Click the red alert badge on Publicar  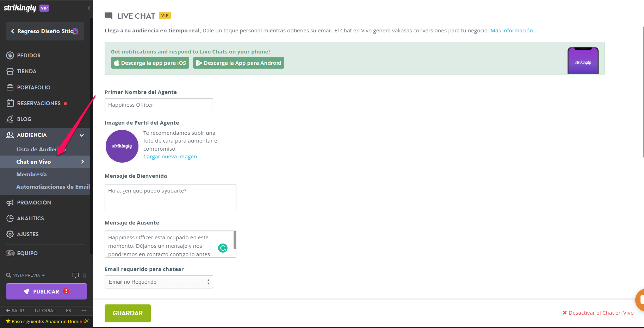(x=66, y=291)
